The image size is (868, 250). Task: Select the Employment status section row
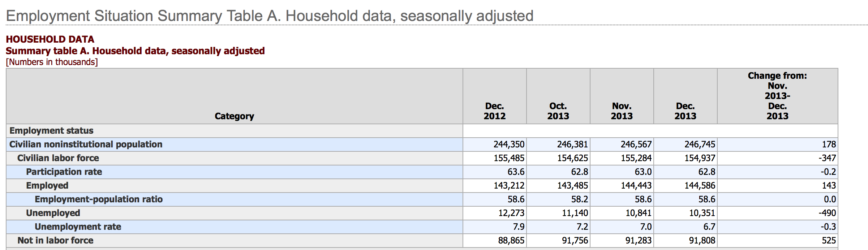tap(51, 131)
